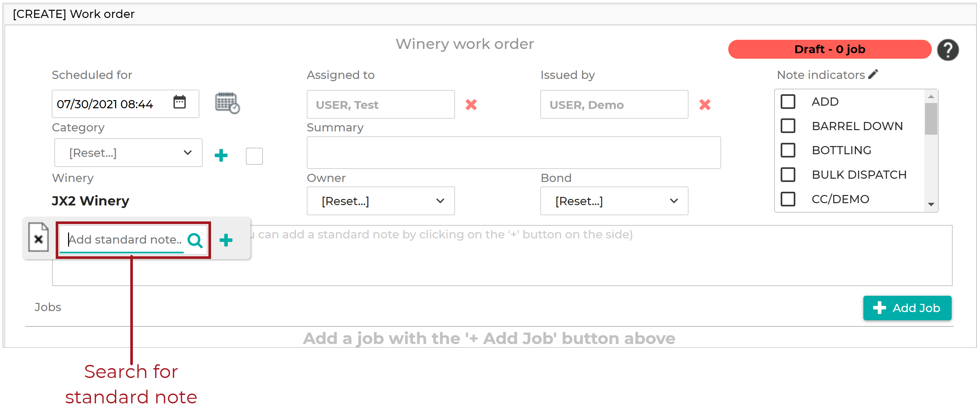The width and height of the screenshot is (980, 420).
Task: Enable the BOTTLING note indicator
Action: 788,150
